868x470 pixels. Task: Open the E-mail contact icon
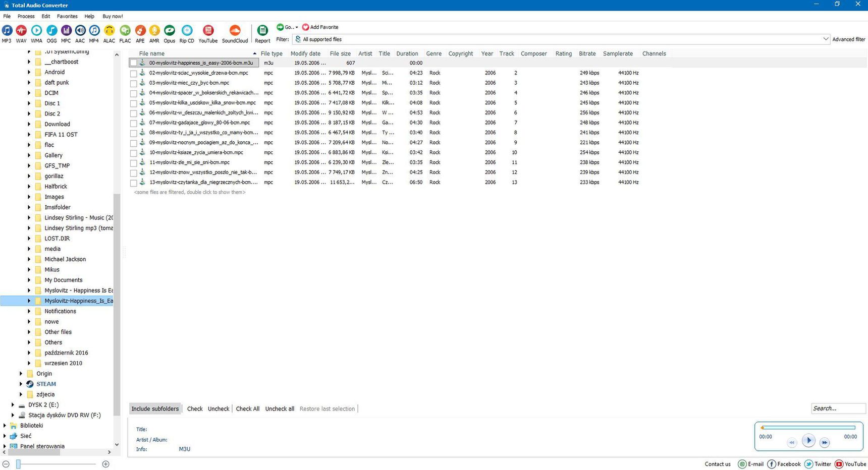coord(742,464)
